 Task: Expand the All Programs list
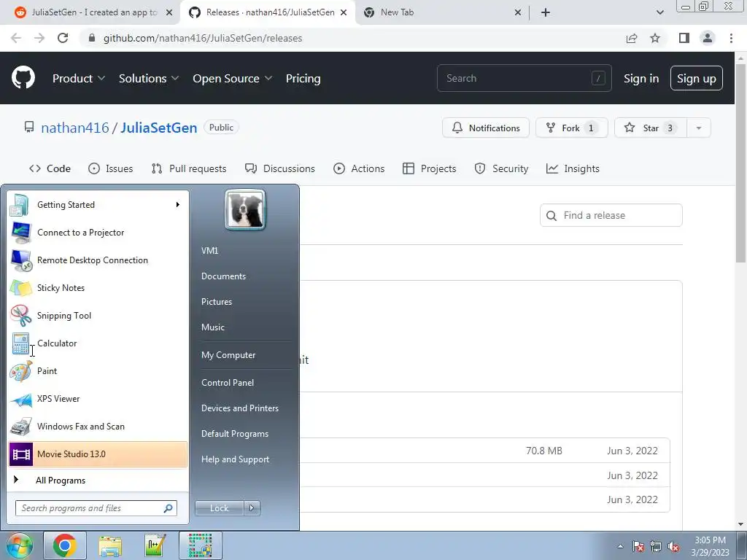coord(98,481)
